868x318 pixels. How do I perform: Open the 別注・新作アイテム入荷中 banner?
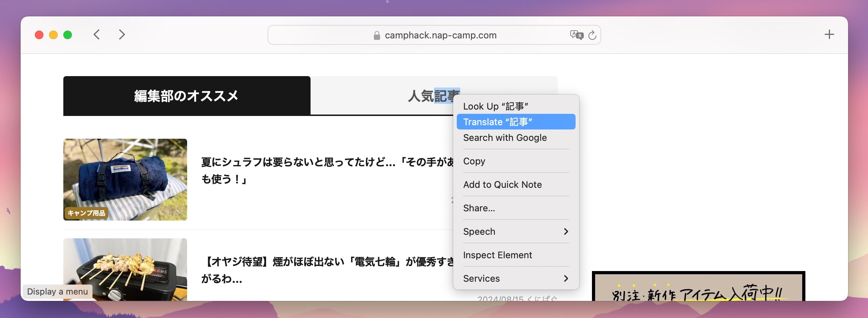point(698,286)
